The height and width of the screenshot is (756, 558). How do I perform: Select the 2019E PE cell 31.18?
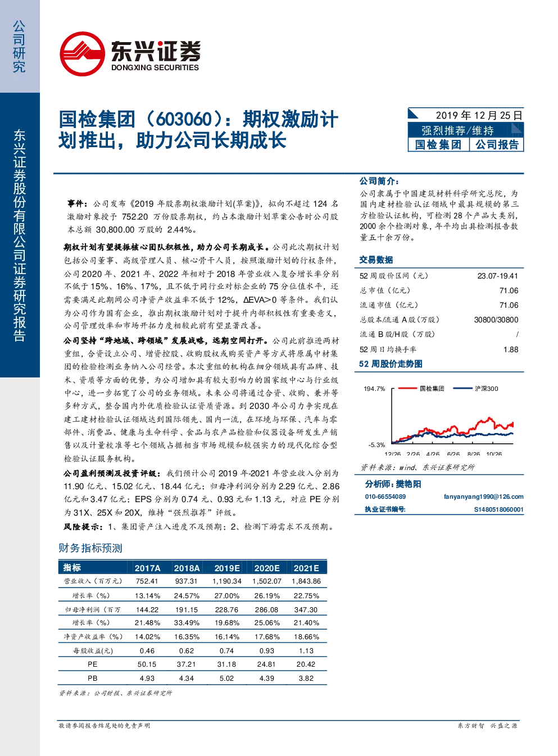pos(226,664)
